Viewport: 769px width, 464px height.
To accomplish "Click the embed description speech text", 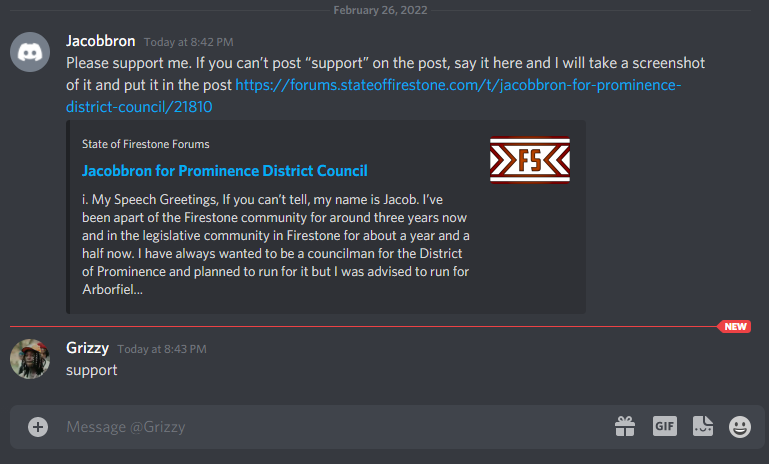I will point(276,244).
